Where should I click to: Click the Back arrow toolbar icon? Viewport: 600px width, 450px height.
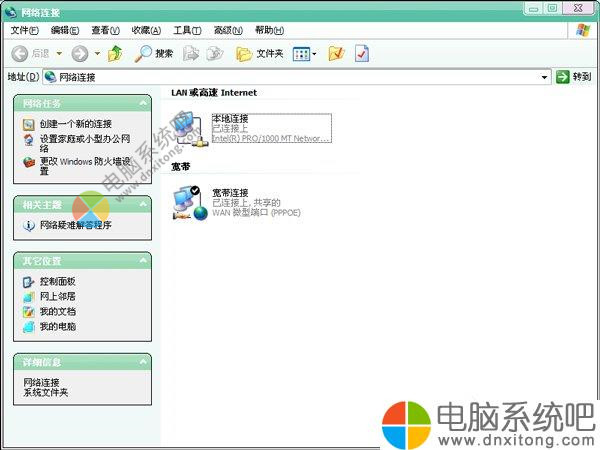coord(19,54)
